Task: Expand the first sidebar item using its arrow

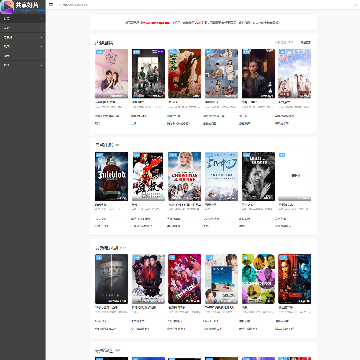Action: (x=42, y=19)
